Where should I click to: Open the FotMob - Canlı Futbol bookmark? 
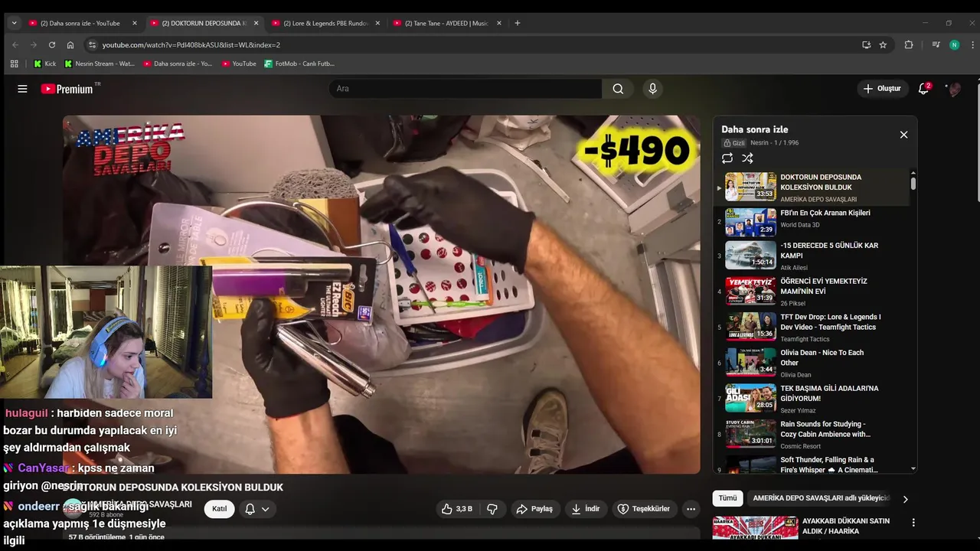click(x=299, y=64)
